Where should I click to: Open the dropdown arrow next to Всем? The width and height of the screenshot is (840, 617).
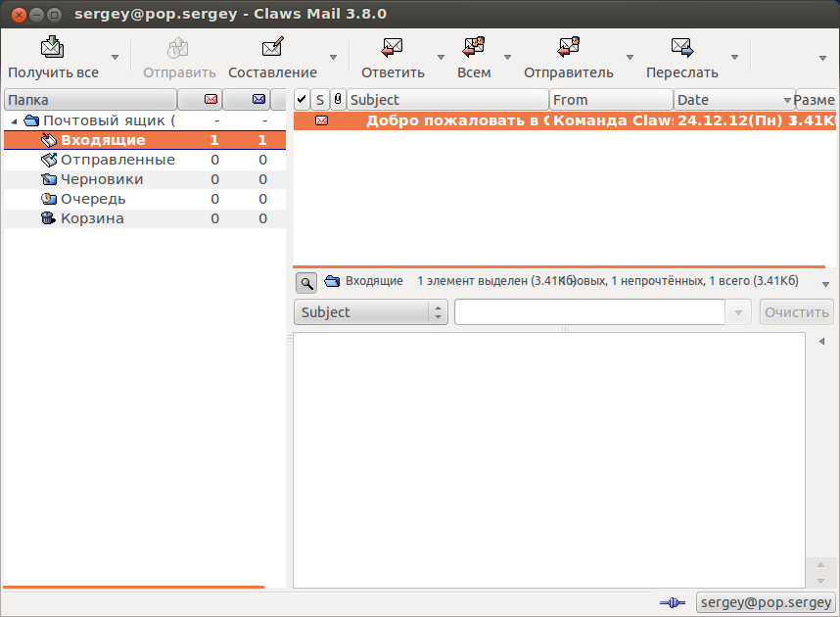click(507, 58)
